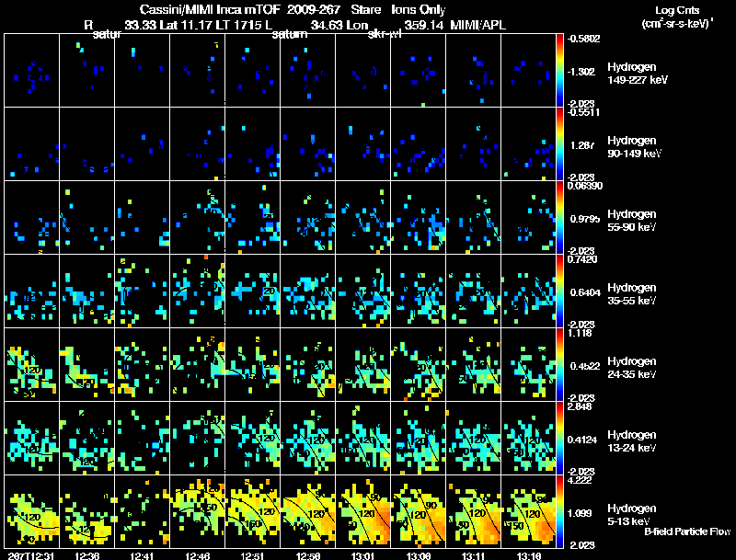Click the Hydrogen 35-55 keV color bar

559,291
